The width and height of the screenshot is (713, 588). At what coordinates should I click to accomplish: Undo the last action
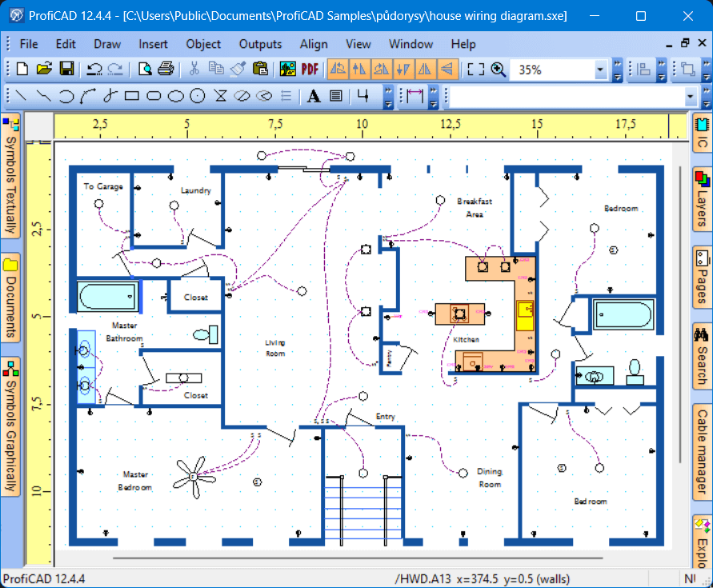[94, 70]
